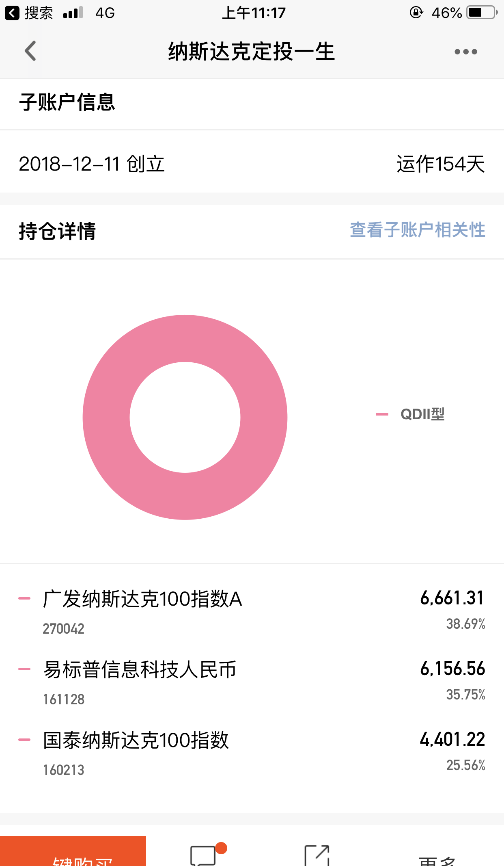The height and width of the screenshot is (866, 504).
Task: Tap the 6,661.31 amount value
Action: click(452, 598)
